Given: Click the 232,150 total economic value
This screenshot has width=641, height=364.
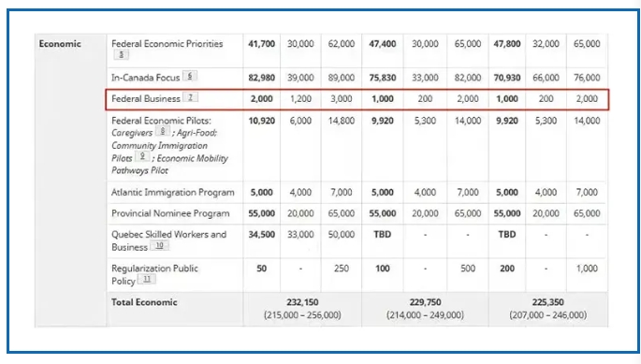Looking at the screenshot, I should (302, 302).
